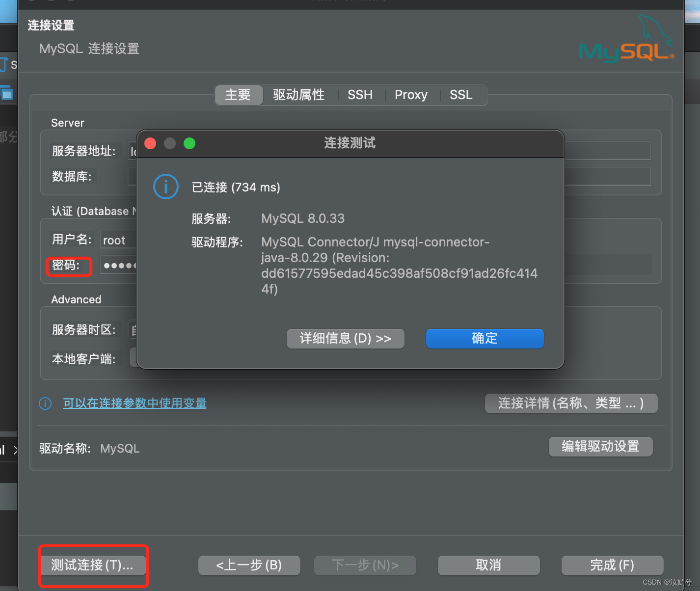Open the SSH tab
The width and height of the screenshot is (700, 591).
[360, 95]
